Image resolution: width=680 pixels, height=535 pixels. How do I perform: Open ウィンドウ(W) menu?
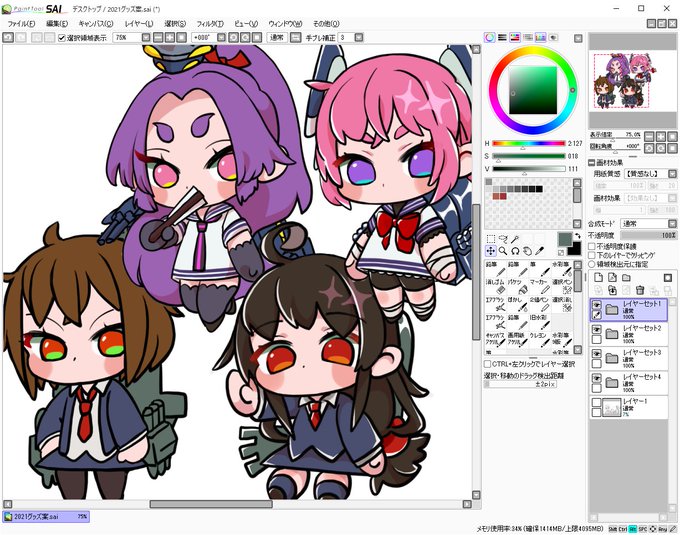point(285,24)
